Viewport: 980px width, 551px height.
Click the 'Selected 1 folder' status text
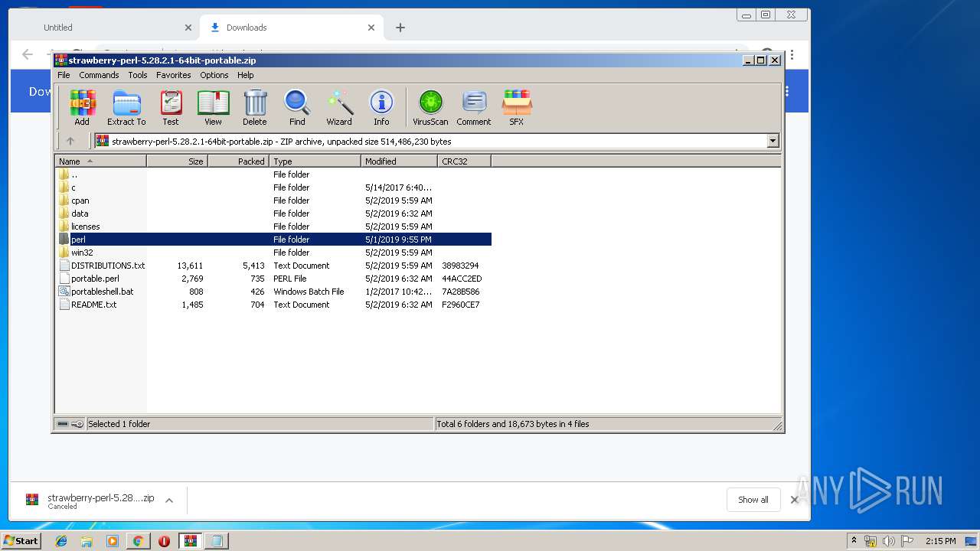[119, 424]
